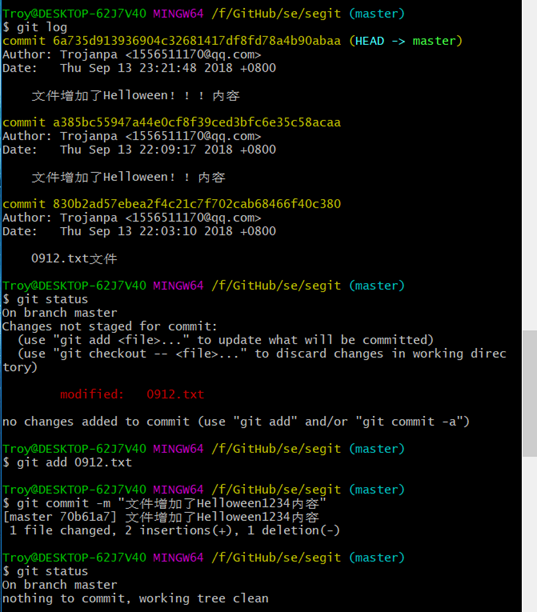Click date 'Thu Sep 13 22:09:17 2018 +0800'
Viewport: 537px width, 612px height.
[x=168, y=149]
